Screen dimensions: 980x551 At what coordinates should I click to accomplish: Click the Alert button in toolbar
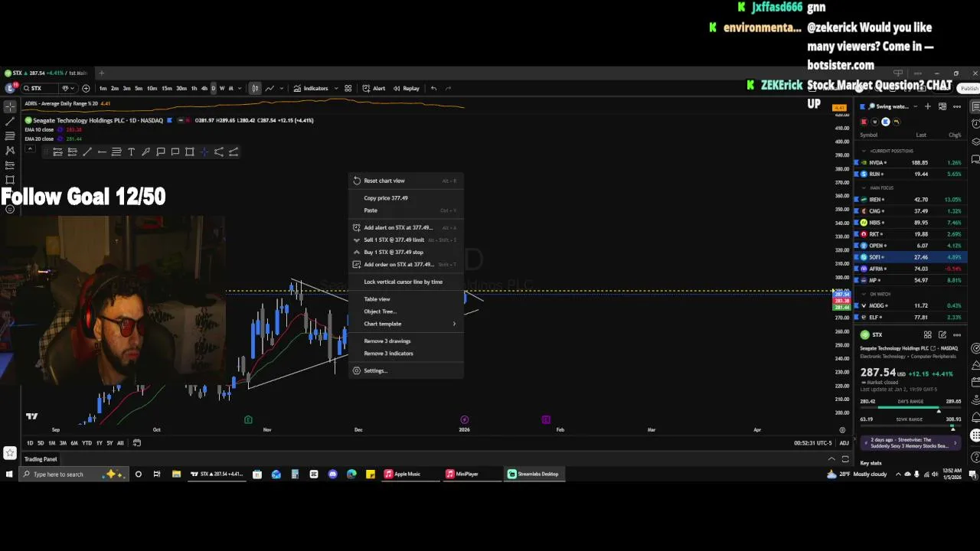coord(374,88)
